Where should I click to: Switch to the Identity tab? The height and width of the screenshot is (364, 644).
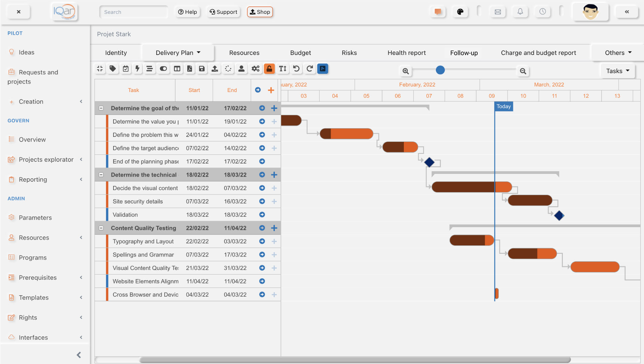click(x=116, y=53)
